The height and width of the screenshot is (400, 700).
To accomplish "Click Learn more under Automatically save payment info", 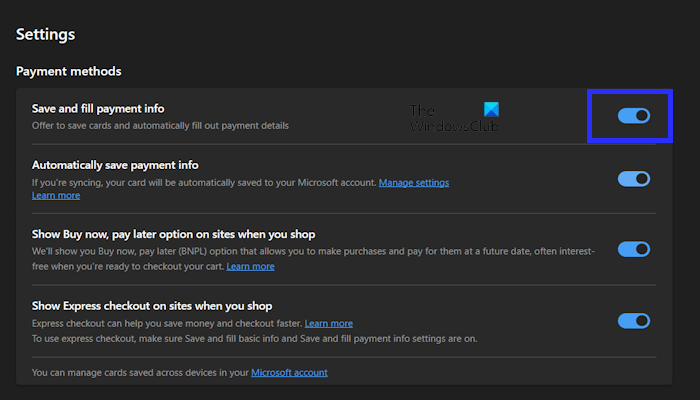I will (x=56, y=195).
